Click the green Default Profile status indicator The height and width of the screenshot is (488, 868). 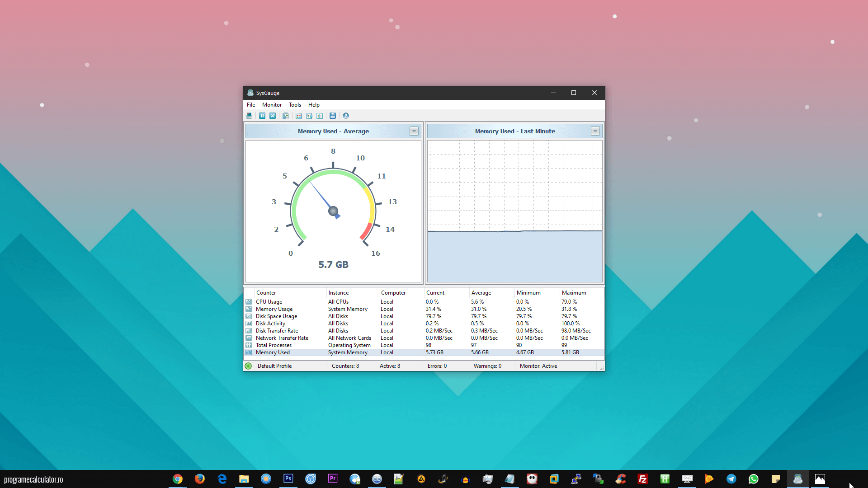point(248,366)
